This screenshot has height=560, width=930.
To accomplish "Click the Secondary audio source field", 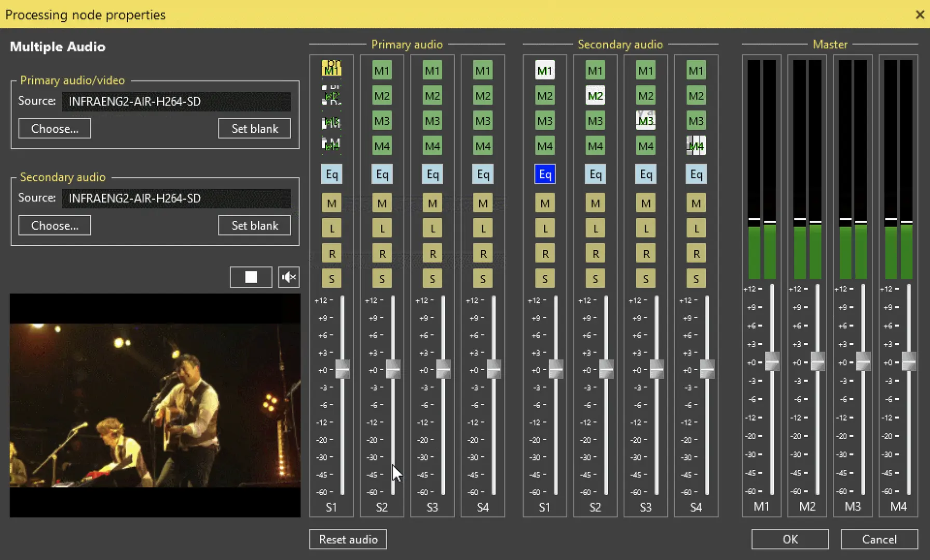I will point(176,198).
